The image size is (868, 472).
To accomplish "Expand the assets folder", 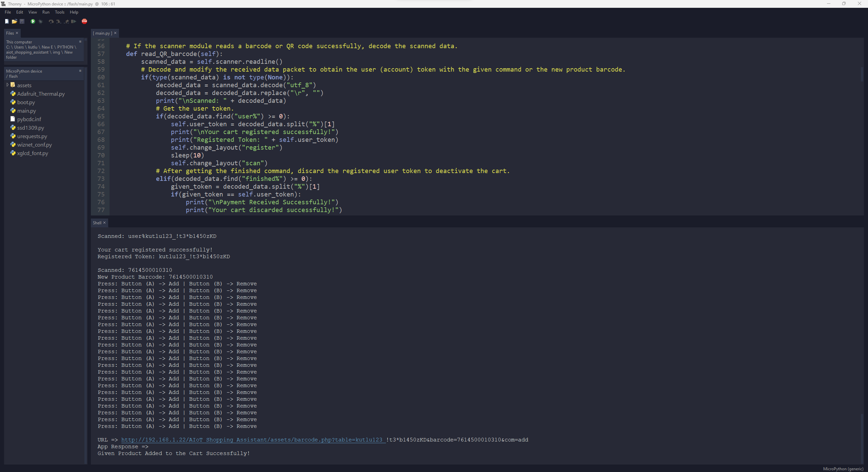I will (x=7, y=85).
